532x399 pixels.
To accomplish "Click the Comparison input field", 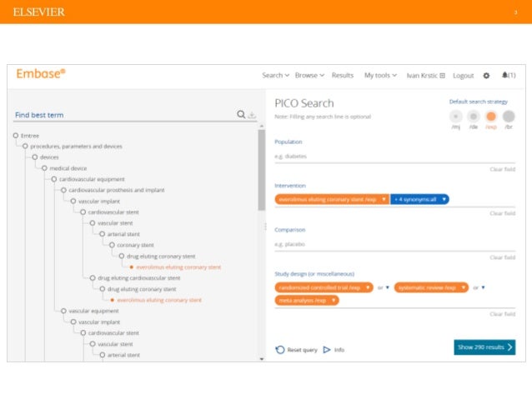I will point(394,244).
